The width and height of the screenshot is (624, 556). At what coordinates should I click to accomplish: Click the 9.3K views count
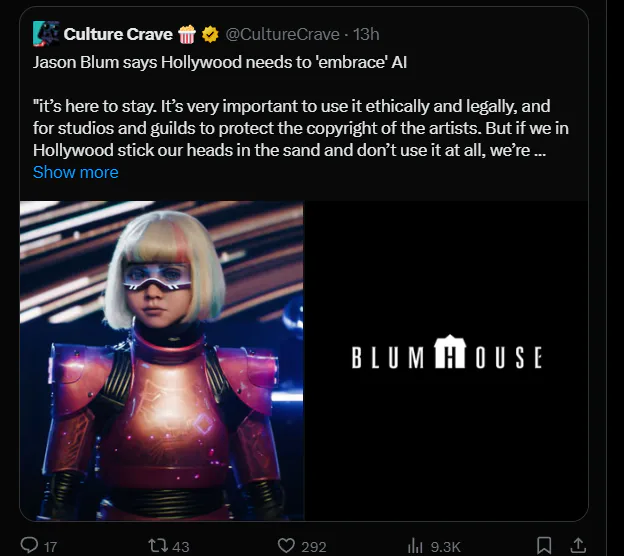(446, 546)
